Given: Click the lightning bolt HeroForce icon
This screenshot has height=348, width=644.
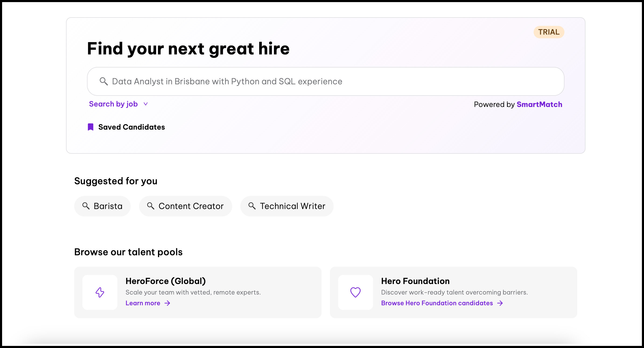Looking at the screenshot, I should coord(100,292).
